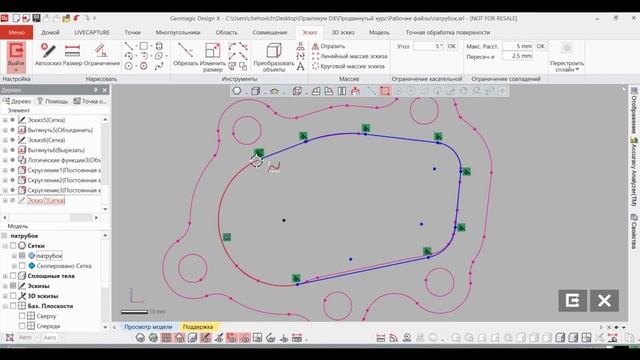Click the large X cancel button in viewport
Viewport: 640px width, 360px height.
(604, 301)
